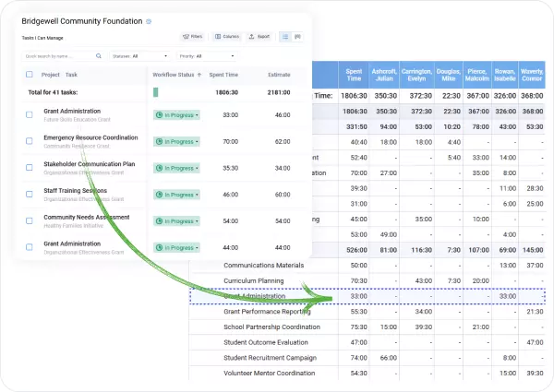Select the Grant Performance Reporting report row
Image resolution: width=554 pixels, height=392 pixels.
pyautogui.click(x=367, y=312)
